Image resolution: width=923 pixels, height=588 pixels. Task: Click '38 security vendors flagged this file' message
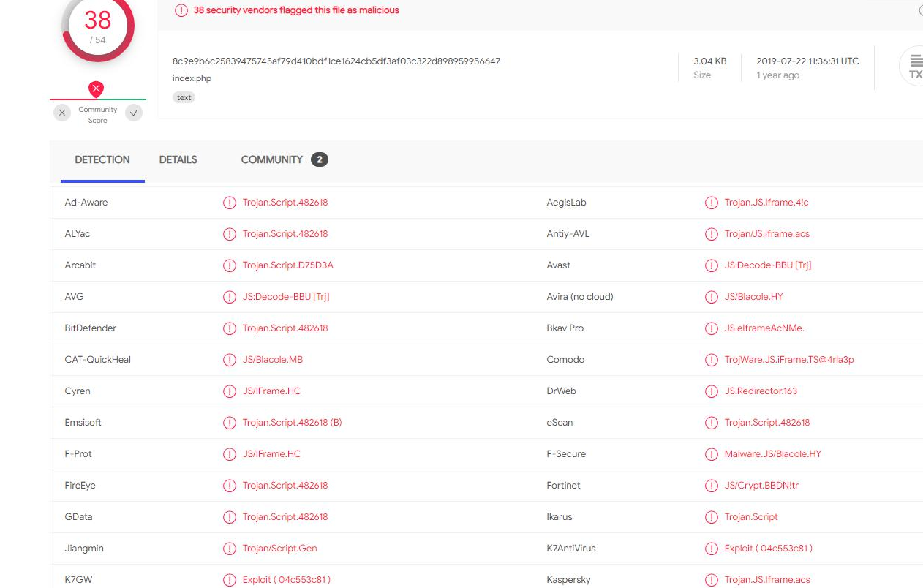point(296,10)
